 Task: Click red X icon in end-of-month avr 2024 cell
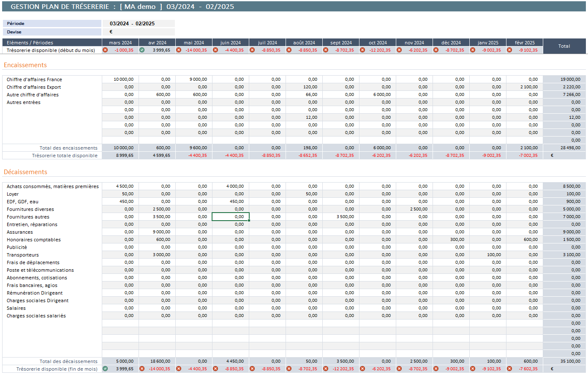(x=142, y=369)
